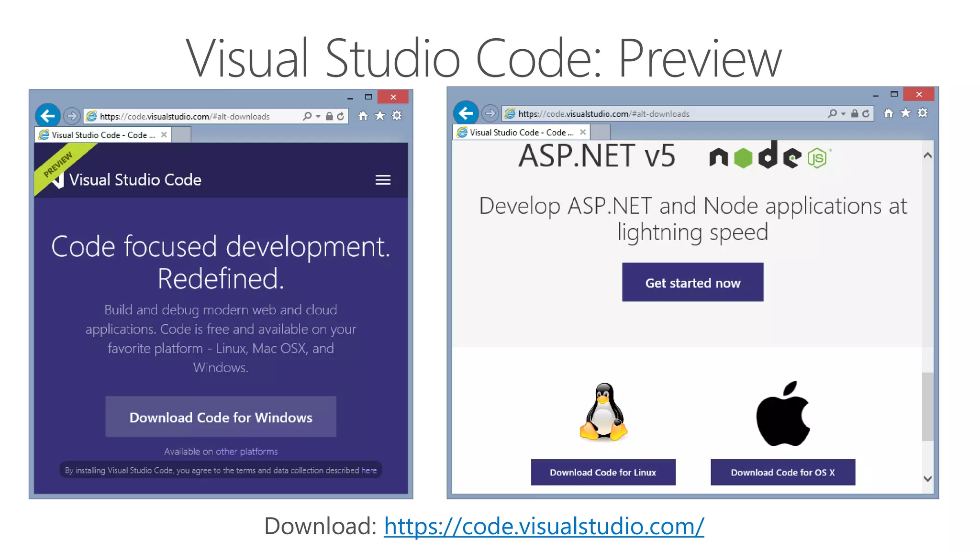The width and height of the screenshot is (980, 551).
Task: Click the home icon in the right browser window
Action: [x=889, y=113]
